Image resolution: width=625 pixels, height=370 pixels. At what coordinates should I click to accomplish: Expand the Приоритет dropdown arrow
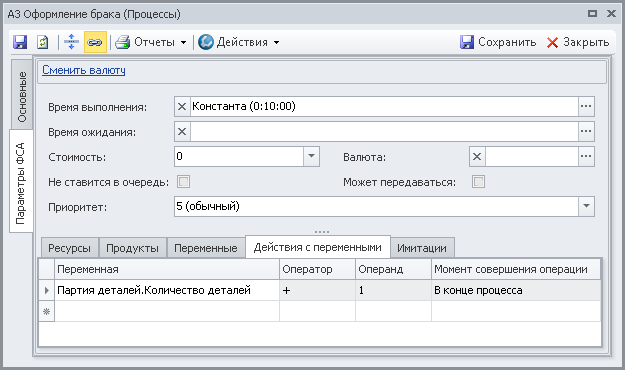pyautogui.click(x=586, y=206)
